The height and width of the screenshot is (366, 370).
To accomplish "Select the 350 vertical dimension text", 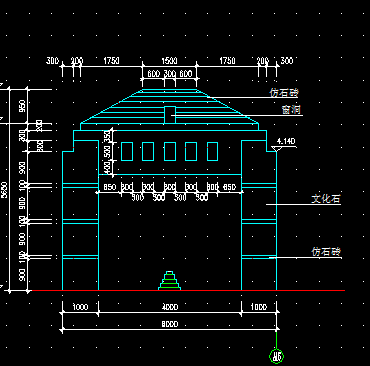I will 107,136.
